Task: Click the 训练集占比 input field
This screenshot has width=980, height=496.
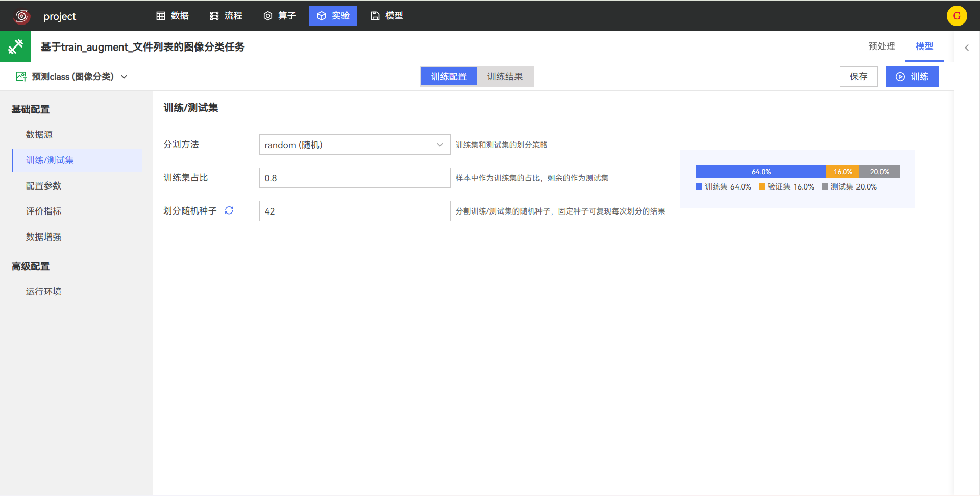Action: 355,178
